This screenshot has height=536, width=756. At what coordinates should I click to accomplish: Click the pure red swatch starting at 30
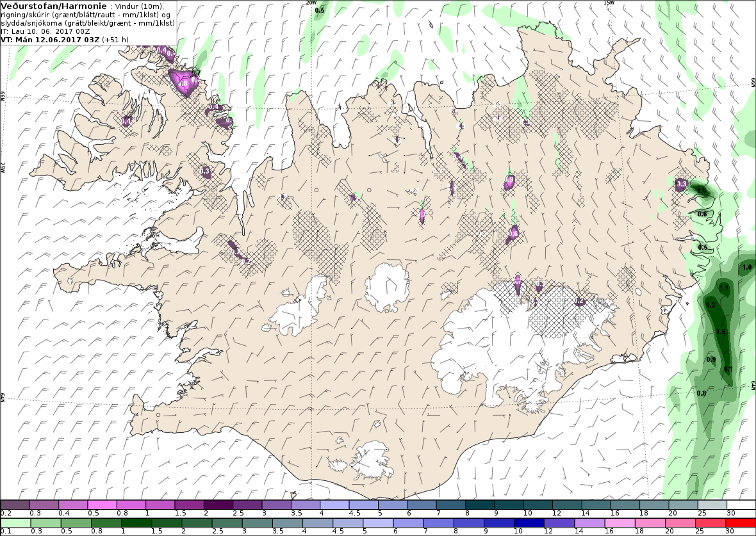click(741, 523)
